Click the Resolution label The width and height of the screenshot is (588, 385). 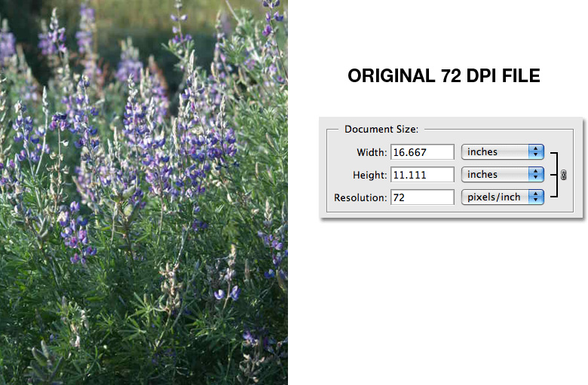(360, 197)
